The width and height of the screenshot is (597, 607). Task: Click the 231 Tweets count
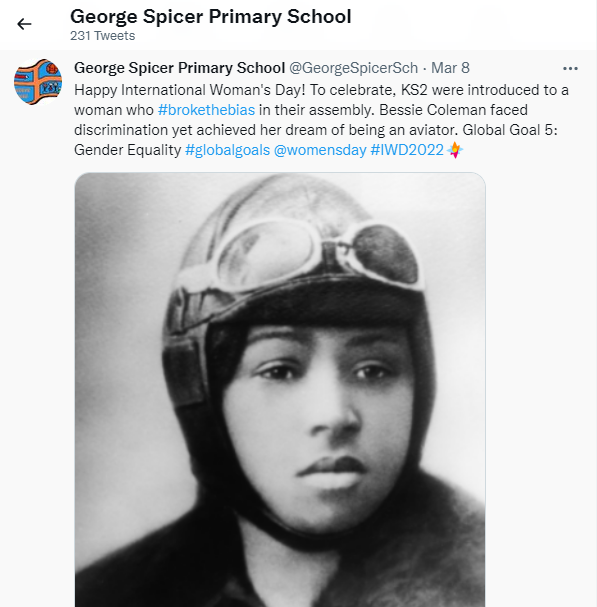[x=103, y=36]
